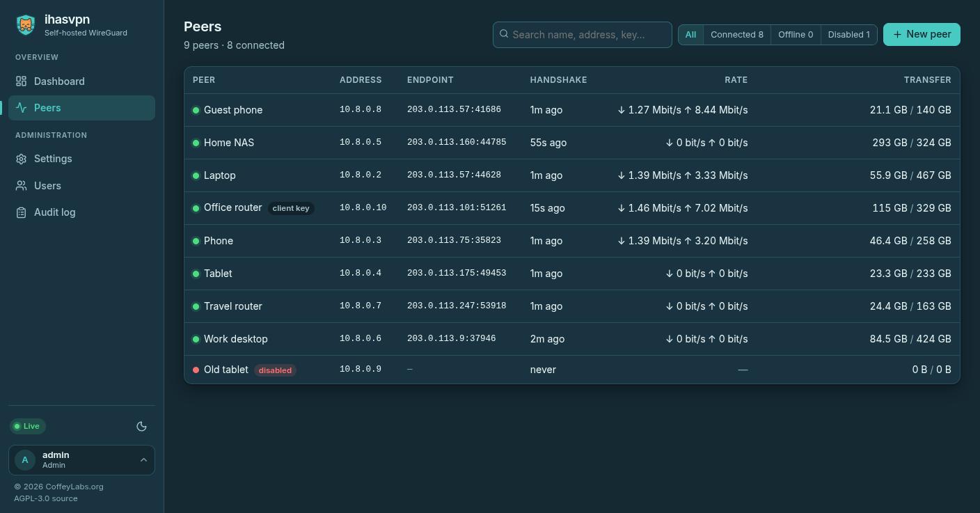Filter by Offline 0 peers

click(796, 35)
